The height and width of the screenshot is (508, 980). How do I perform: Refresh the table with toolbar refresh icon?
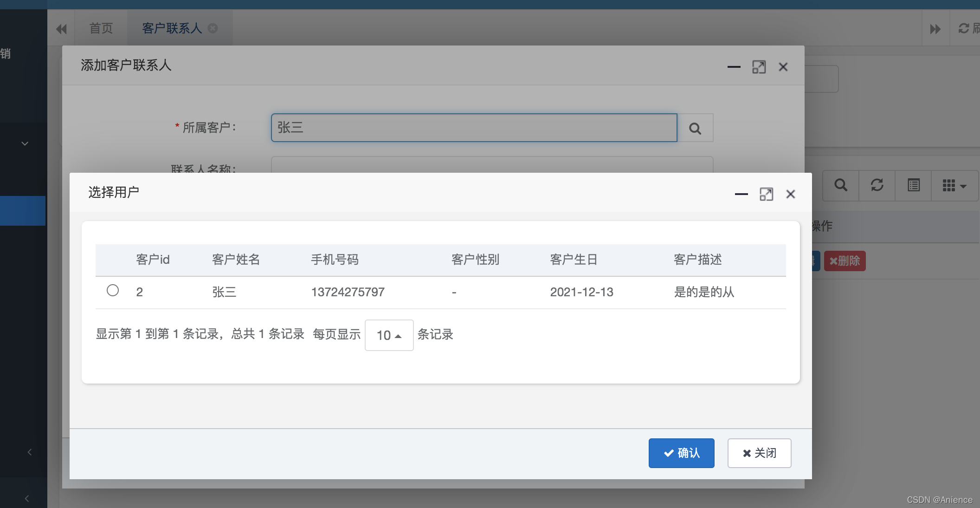point(877,185)
